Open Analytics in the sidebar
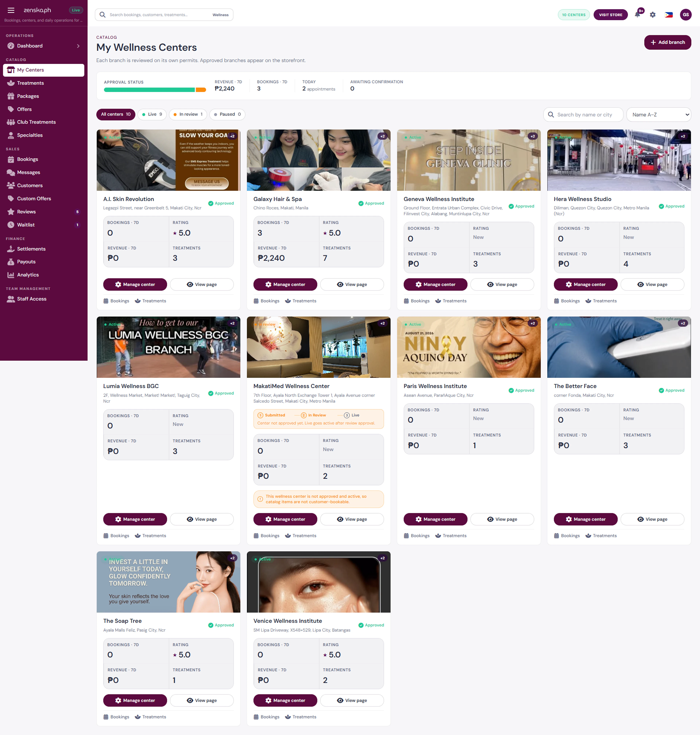The height and width of the screenshot is (735, 700). [x=44, y=275]
